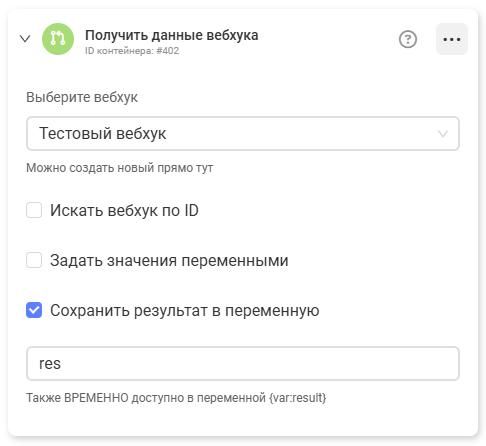Click the Получить данные вебхука title
This screenshot has width=486, height=446.
[x=171, y=35]
